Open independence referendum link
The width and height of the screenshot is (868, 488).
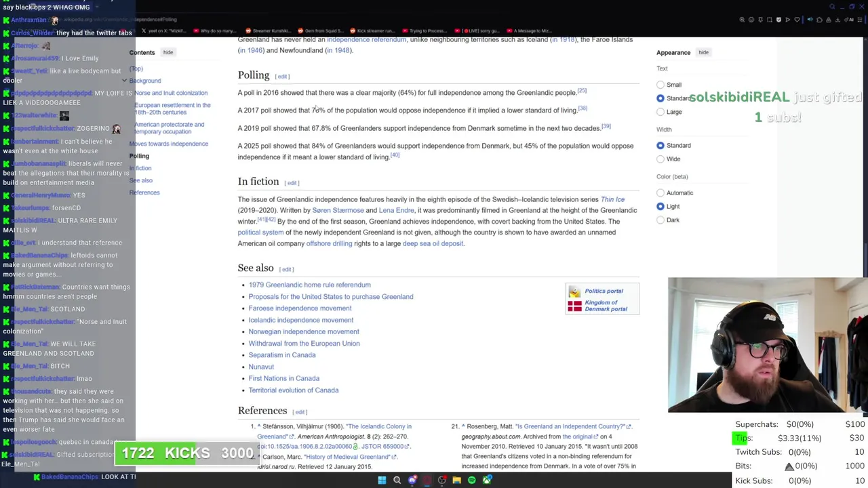[367, 40]
